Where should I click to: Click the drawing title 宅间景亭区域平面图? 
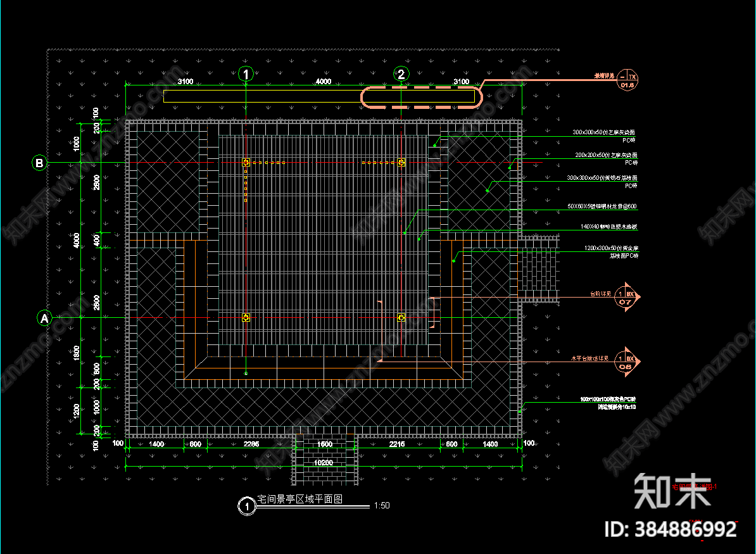pos(300,499)
